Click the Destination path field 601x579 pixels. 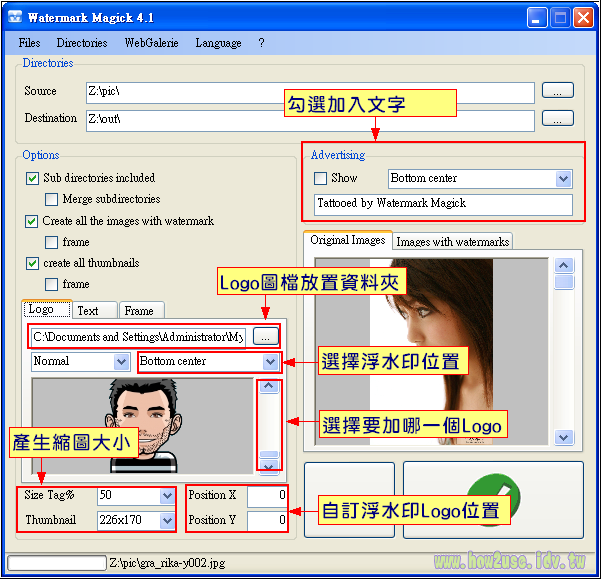[310, 121]
